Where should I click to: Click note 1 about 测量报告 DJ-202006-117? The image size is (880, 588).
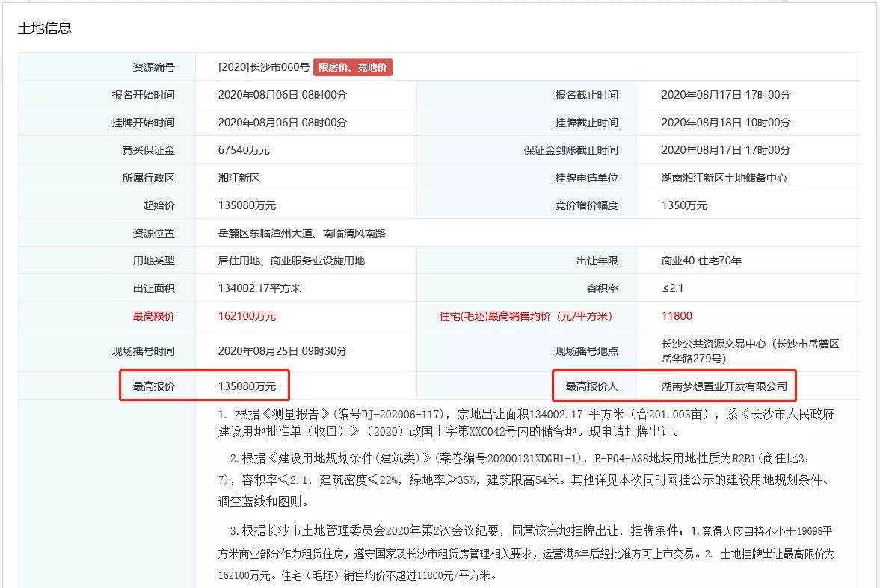(x=526, y=422)
